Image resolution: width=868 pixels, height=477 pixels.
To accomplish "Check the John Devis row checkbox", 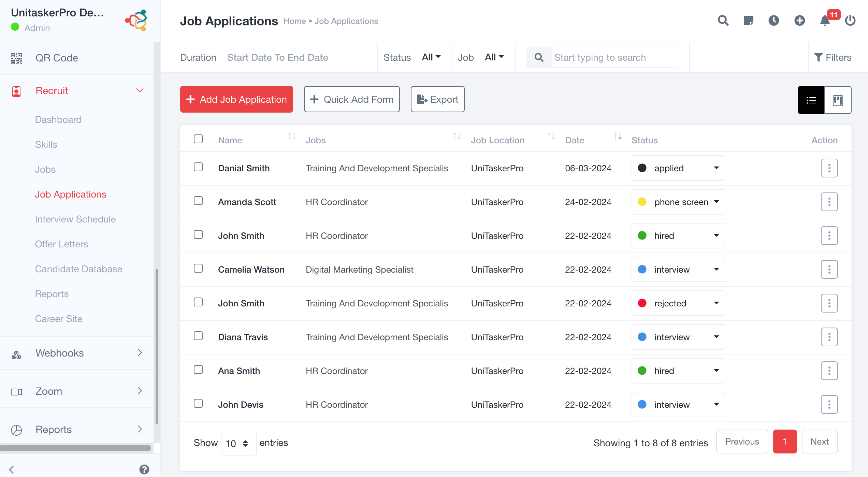I will pyautogui.click(x=198, y=403).
